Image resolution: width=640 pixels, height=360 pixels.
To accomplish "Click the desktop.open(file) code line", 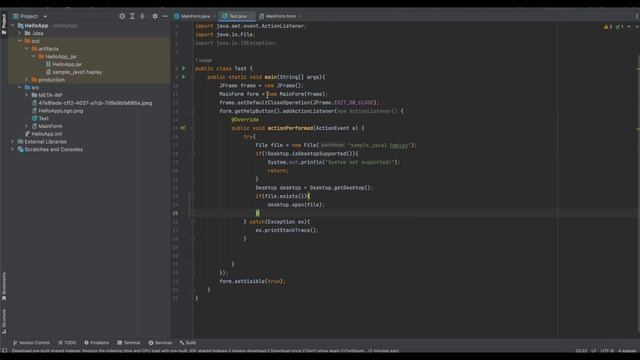I will (296, 205).
